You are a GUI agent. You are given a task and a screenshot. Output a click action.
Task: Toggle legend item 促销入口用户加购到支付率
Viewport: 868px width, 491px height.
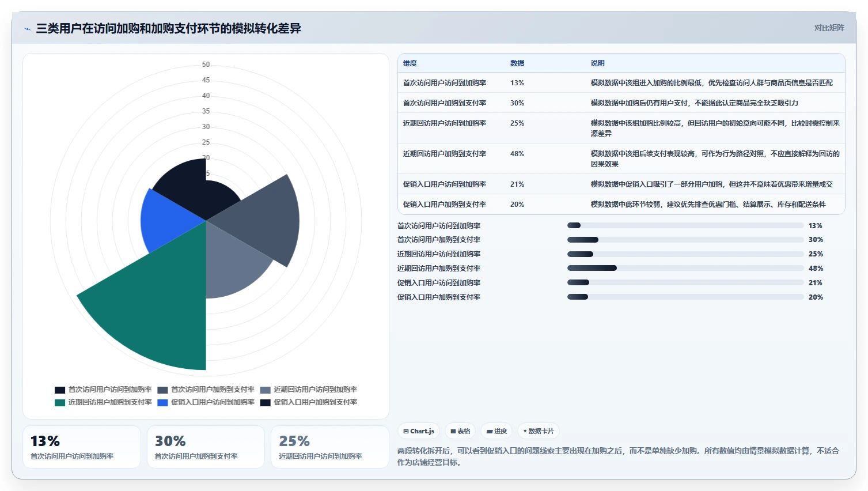[x=309, y=402]
